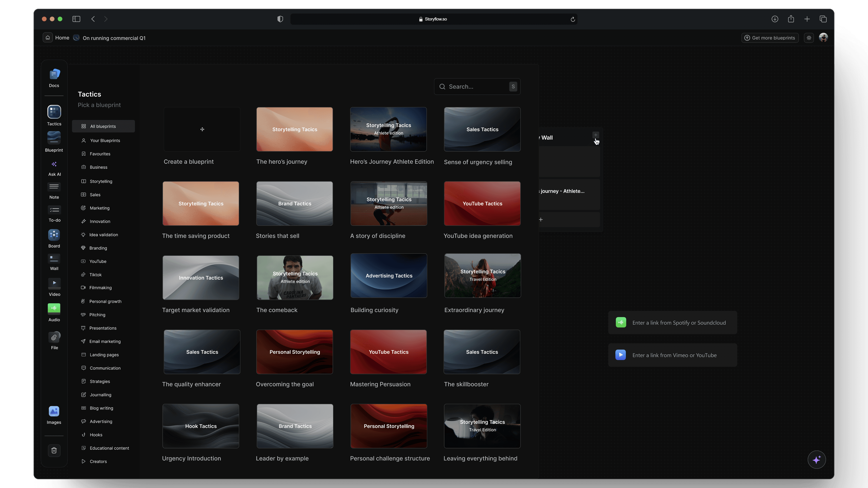This screenshot has height=488, width=868.
Task: Click Get more blueprints button
Action: click(770, 38)
